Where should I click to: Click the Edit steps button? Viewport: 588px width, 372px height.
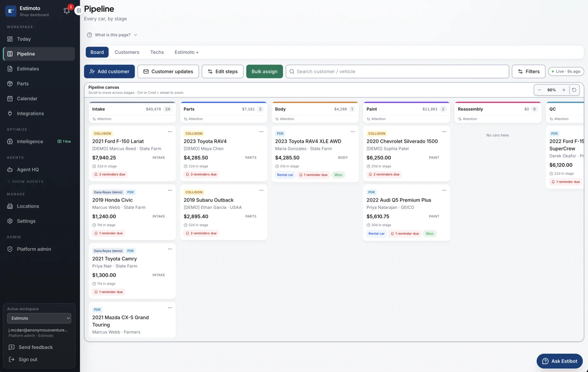[222, 72]
